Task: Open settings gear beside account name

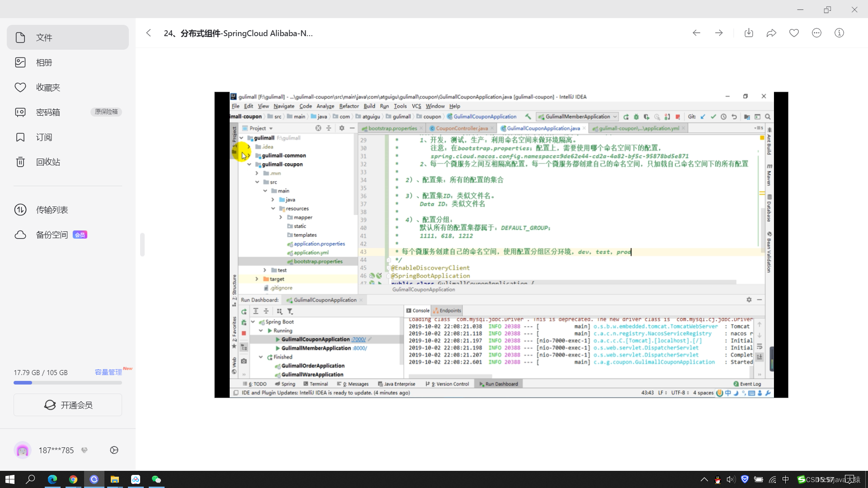Action: tap(114, 450)
